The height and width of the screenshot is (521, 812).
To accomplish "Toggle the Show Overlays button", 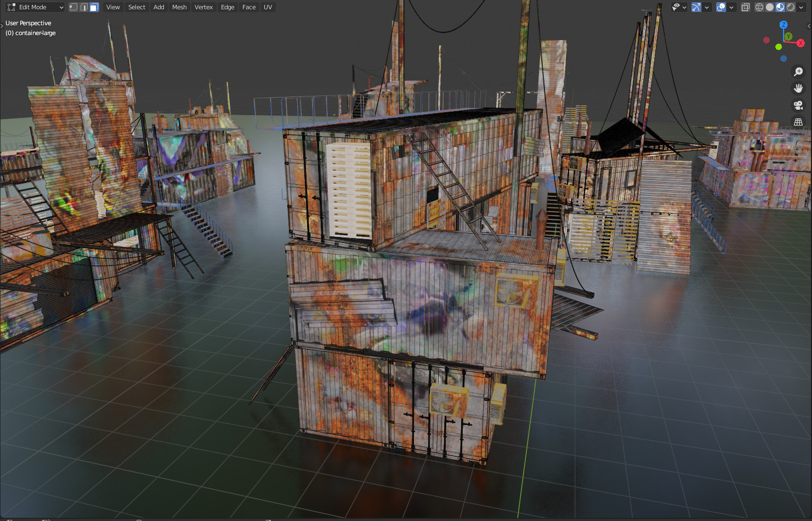I will click(720, 7).
